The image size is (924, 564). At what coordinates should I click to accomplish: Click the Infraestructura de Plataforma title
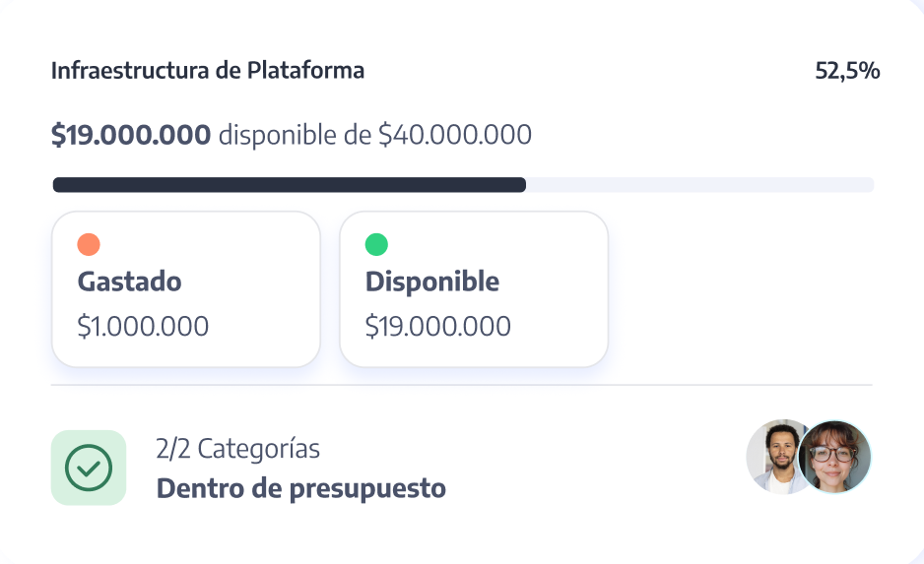click(207, 71)
